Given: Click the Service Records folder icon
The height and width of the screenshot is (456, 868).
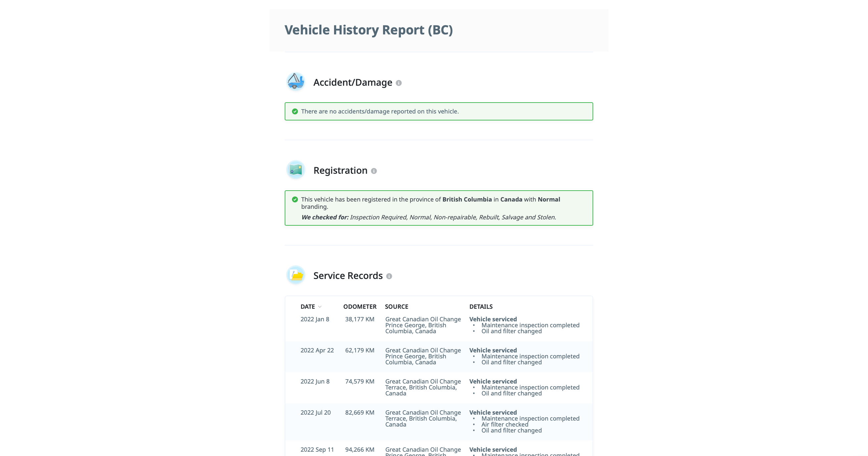Looking at the screenshot, I should (296, 275).
